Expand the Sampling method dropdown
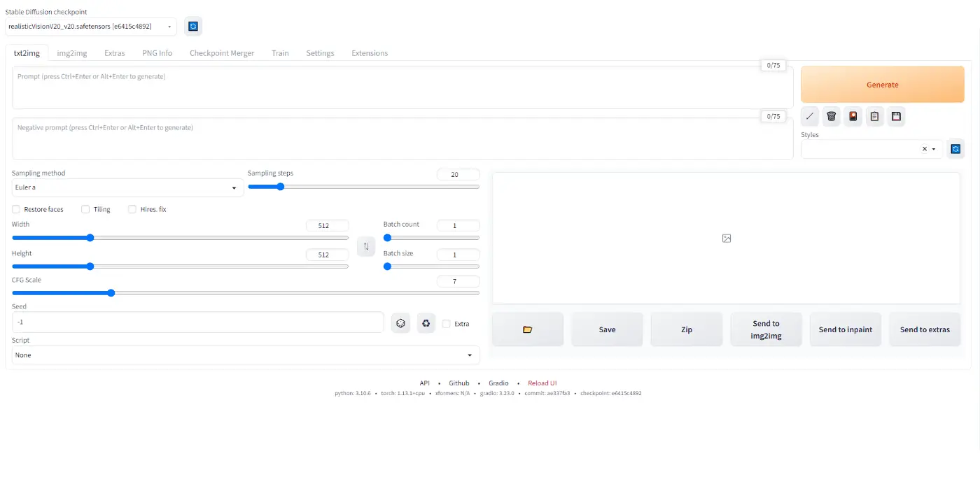Screen dimensions: 980x477 pyautogui.click(x=127, y=187)
